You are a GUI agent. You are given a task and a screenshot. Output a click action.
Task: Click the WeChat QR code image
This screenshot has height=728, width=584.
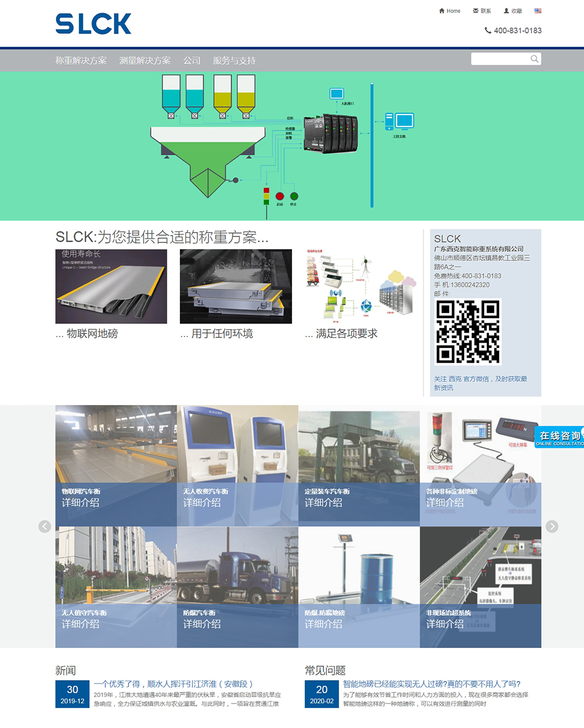(468, 332)
